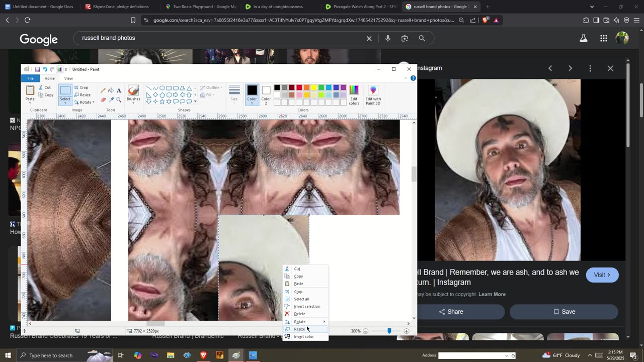Open Brave Shields icon in address bar
Screen dimensions: 644x362
pyautogui.click(x=485, y=20)
